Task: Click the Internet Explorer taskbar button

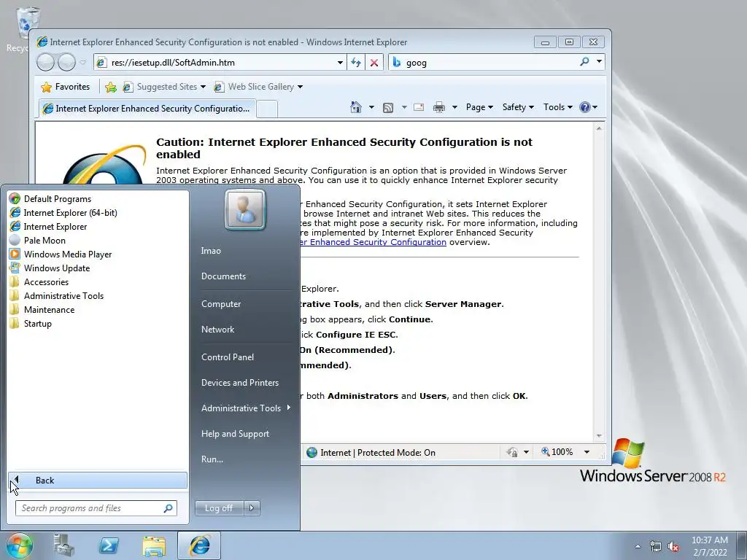Action: tap(199, 545)
